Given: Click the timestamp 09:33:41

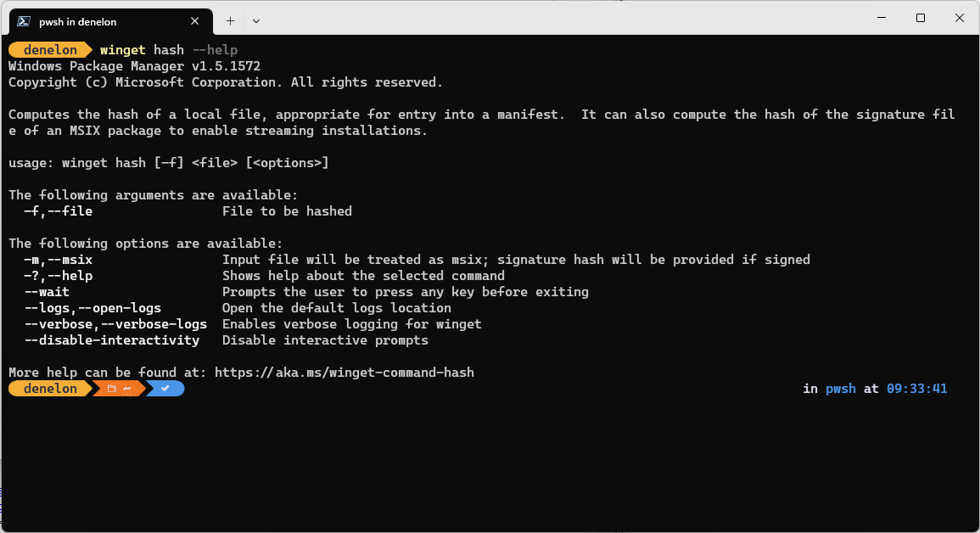Looking at the screenshot, I should [916, 388].
